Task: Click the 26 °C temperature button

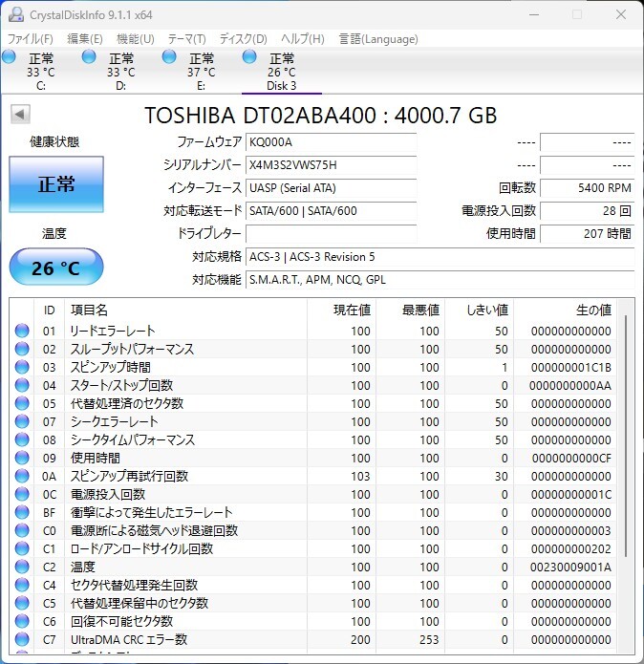Action: click(56, 267)
